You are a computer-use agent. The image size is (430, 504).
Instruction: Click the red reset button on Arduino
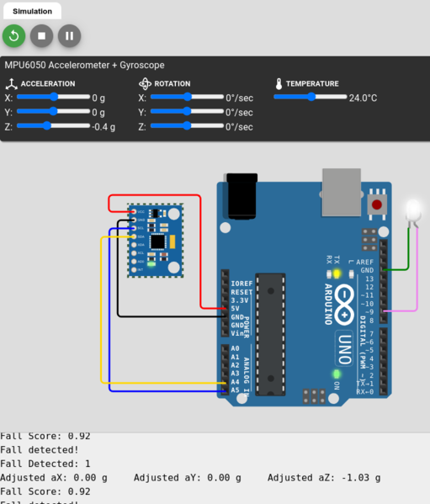tap(377, 204)
